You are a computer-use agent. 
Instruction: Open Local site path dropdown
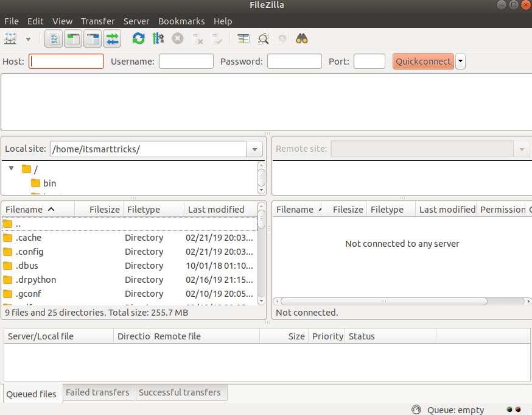tap(254, 149)
